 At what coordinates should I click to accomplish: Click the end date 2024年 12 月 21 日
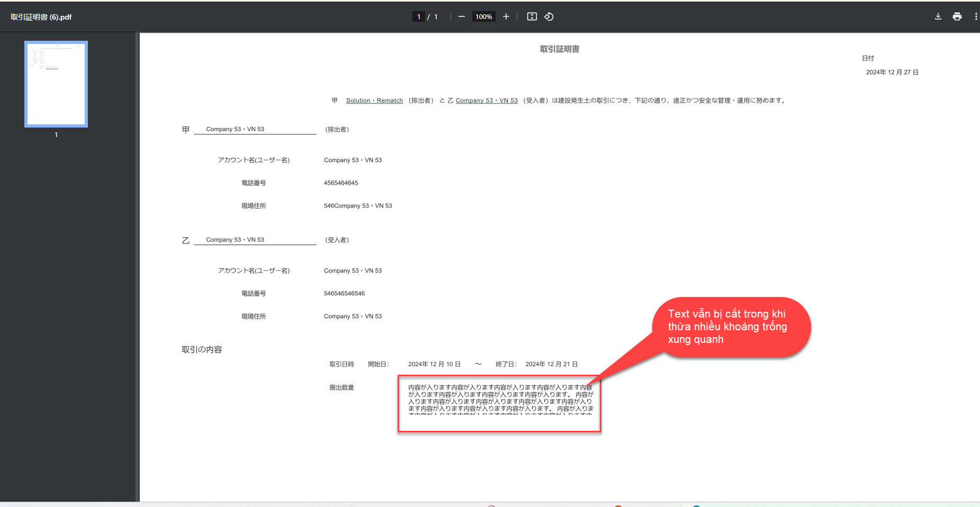pyautogui.click(x=551, y=365)
